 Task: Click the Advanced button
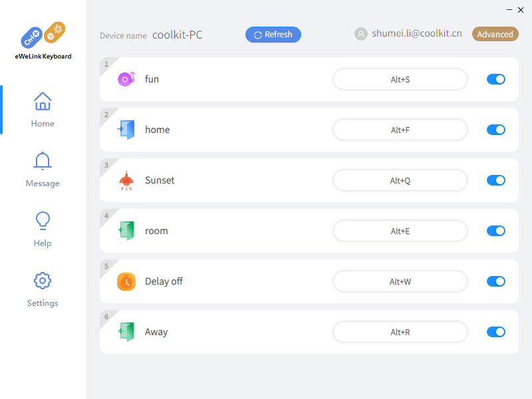[495, 34]
